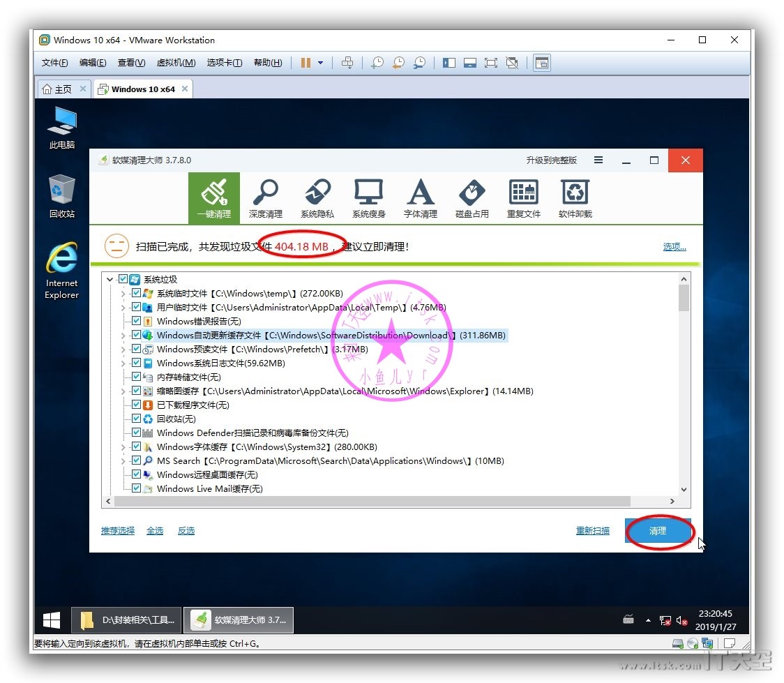Click the blue 清理 button
Screen dimensions: 784x683
(x=658, y=530)
